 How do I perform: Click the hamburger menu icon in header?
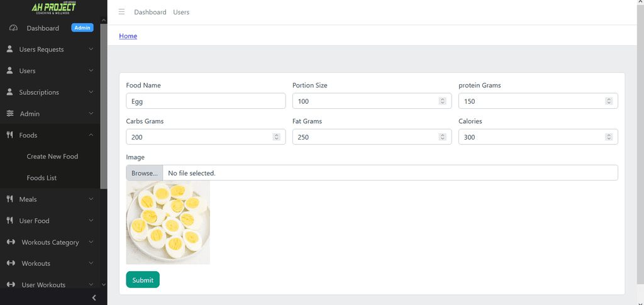121,12
